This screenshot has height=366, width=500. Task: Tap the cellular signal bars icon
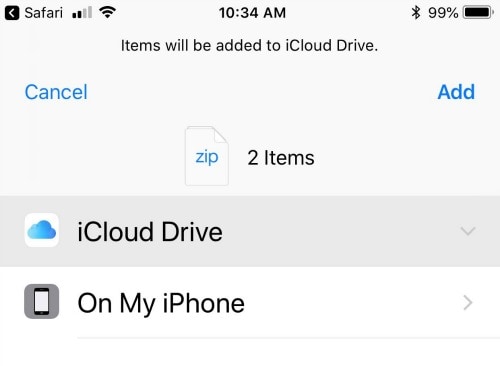pos(82,13)
